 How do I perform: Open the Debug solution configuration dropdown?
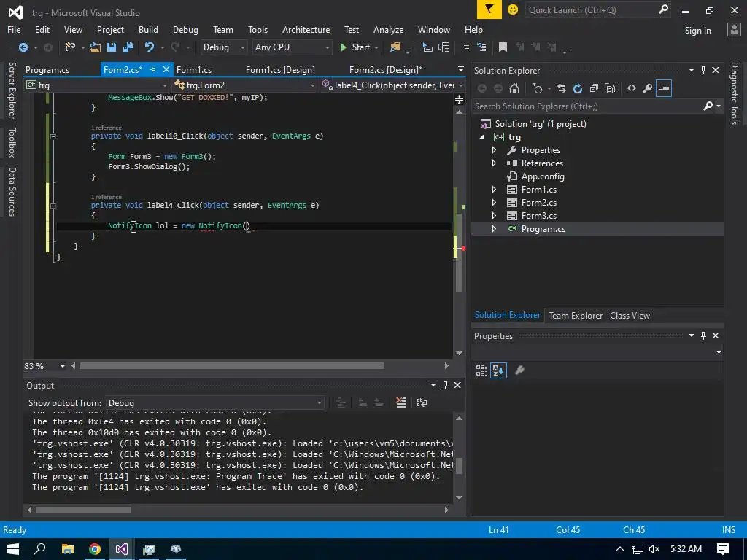pos(223,47)
